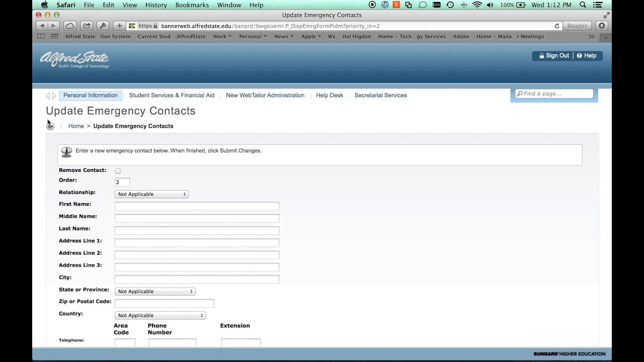The width and height of the screenshot is (644, 362).
Task: Click the round icon left of Home breadcrumb
Action: pyautogui.click(x=50, y=126)
